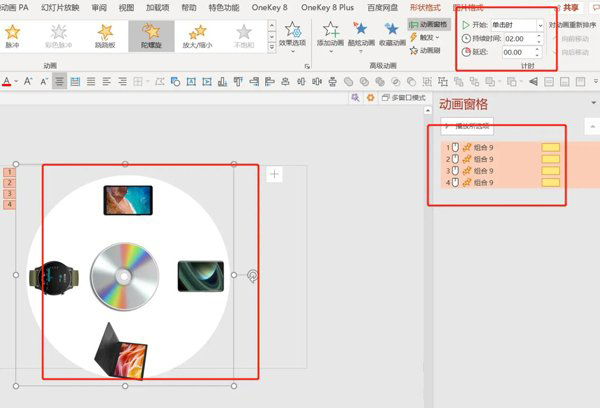Toggle align text left
This screenshot has width=600, height=408.
pos(107,82)
